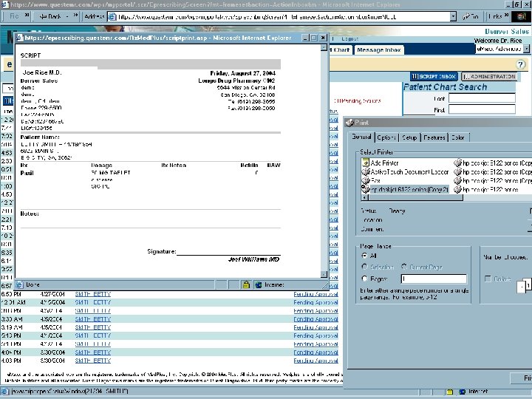Click the page icon in the address bar
The height and width of the screenshot is (399, 532).
[112, 16]
